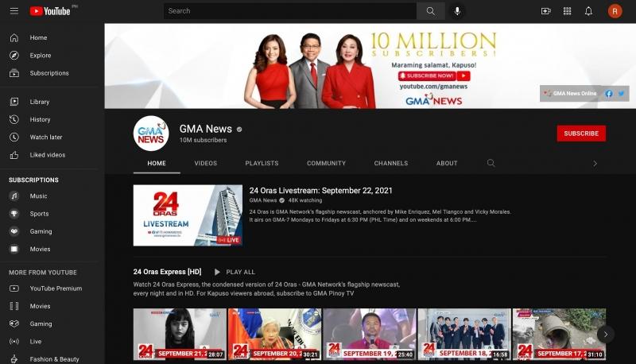This screenshot has height=364, width=636.
Task: Open the banner Facebook icon
Action: (609, 94)
